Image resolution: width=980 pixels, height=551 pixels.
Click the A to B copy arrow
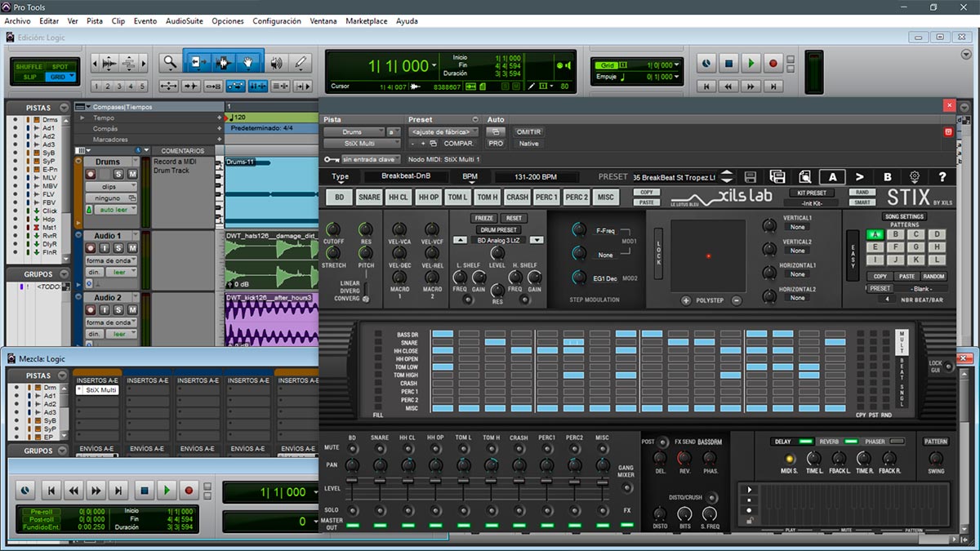(x=859, y=177)
